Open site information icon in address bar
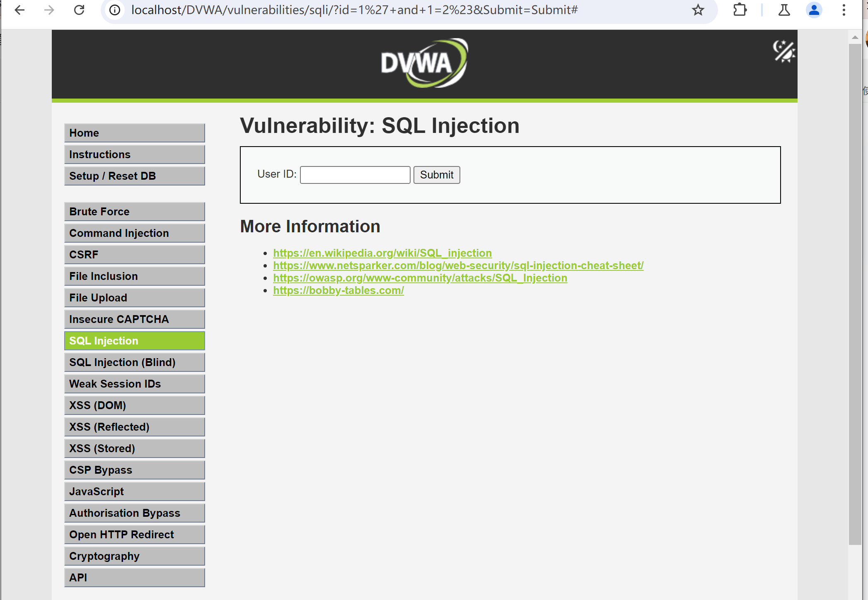 pos(115,10)
